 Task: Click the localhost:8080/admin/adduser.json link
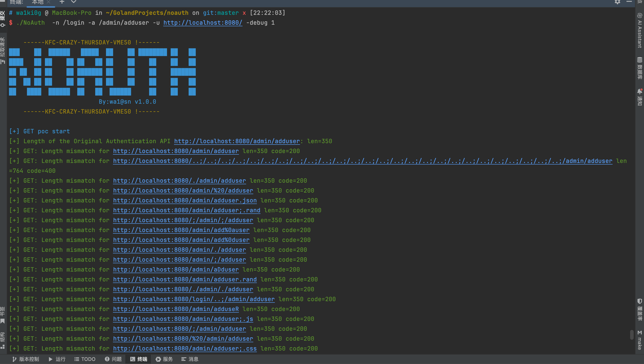pos(185,200)
